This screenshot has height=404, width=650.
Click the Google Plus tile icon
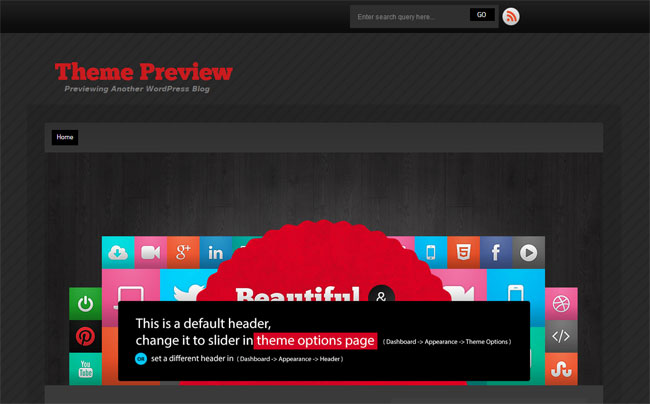pyautogui.click(x=183, y=252)
